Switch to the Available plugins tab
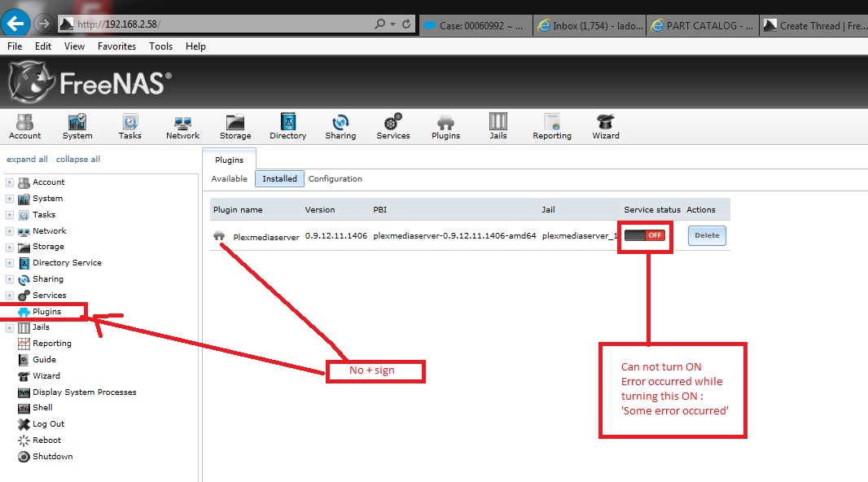The height and width of the screenshot is (482, 868). coord(229,179)
